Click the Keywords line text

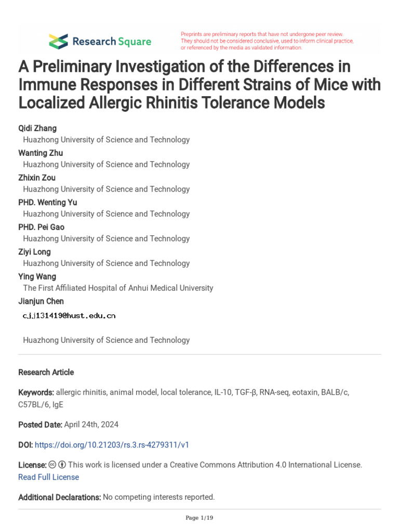183,398
